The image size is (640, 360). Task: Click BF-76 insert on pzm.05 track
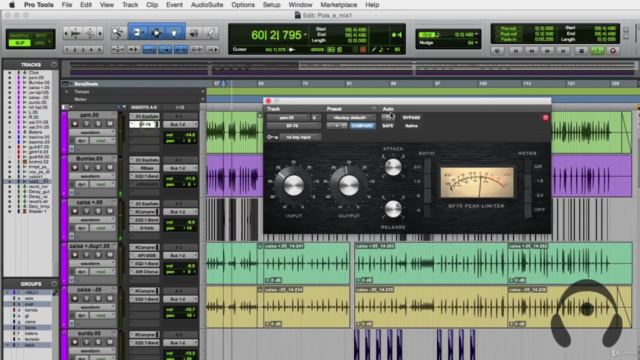tap(144, 124)
